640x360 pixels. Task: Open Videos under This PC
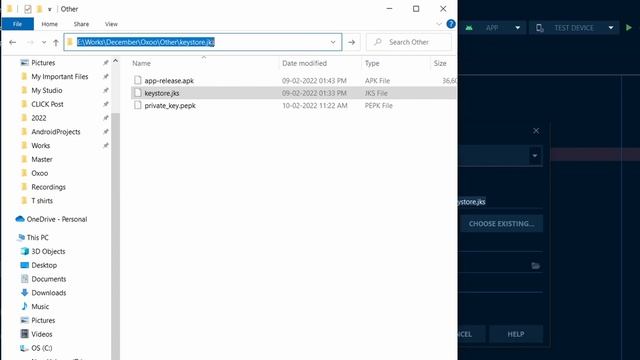coord(42,334)
